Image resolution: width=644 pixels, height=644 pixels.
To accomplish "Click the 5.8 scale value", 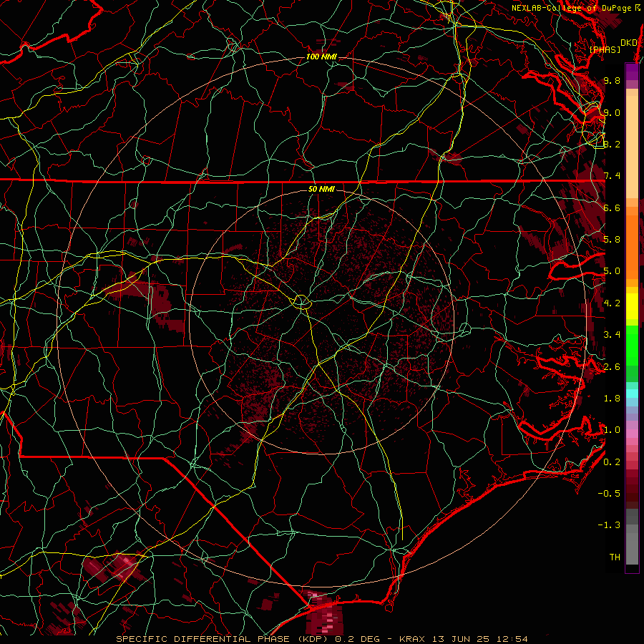I will (x=612, y=240).
